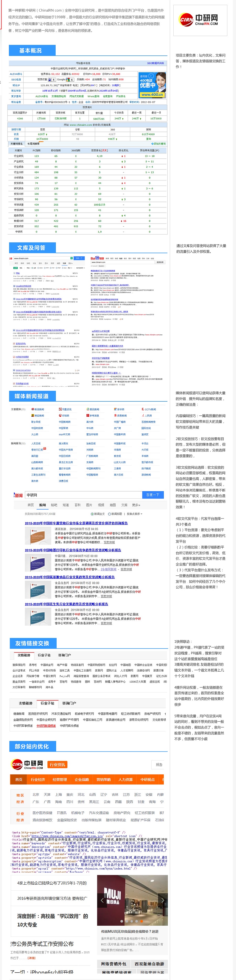The image size is (236, 980).
Task: Click the 参考消息 media icon link
Action: (92, 416)
